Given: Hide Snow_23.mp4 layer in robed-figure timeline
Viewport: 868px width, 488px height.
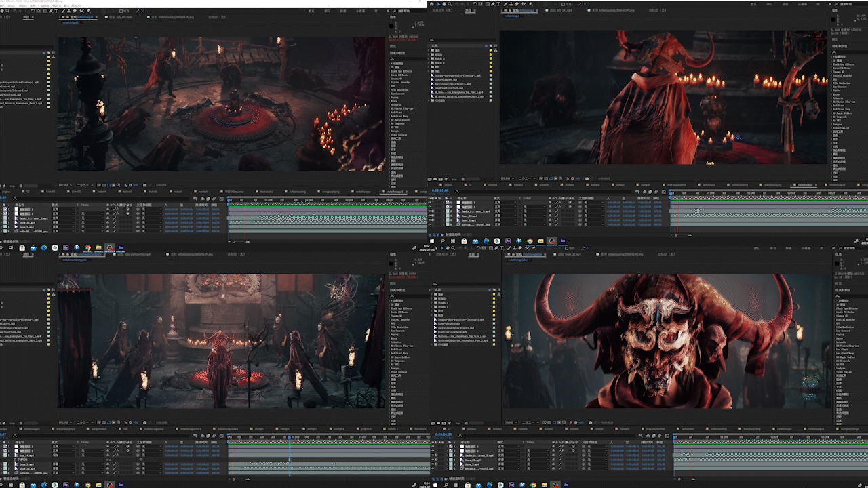Looking at the screenshot, I should click(x=429, y=216).
